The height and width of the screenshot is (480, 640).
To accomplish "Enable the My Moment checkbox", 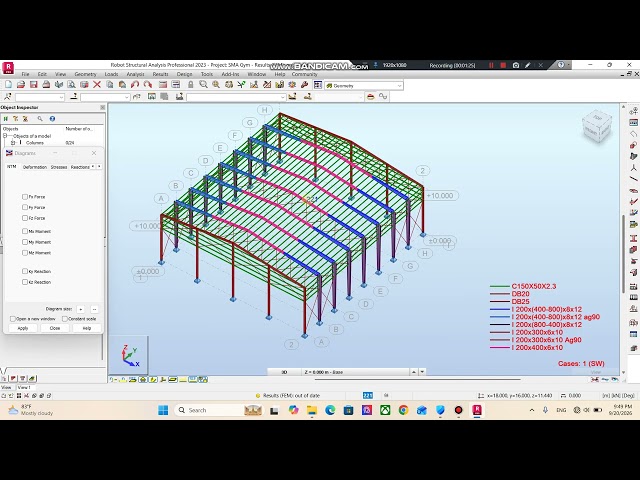I will tap(25, 242).
